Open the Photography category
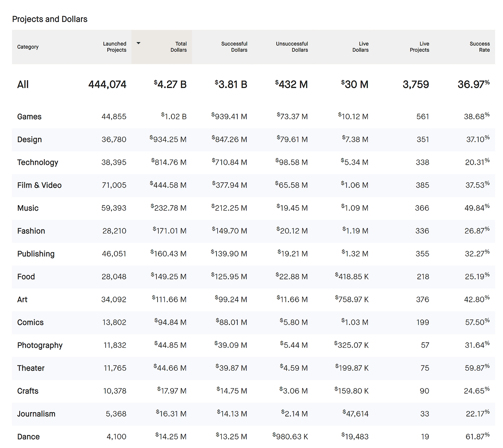This screenshot has width=503, height=448. pyautogui.click(x=40, y=345)
